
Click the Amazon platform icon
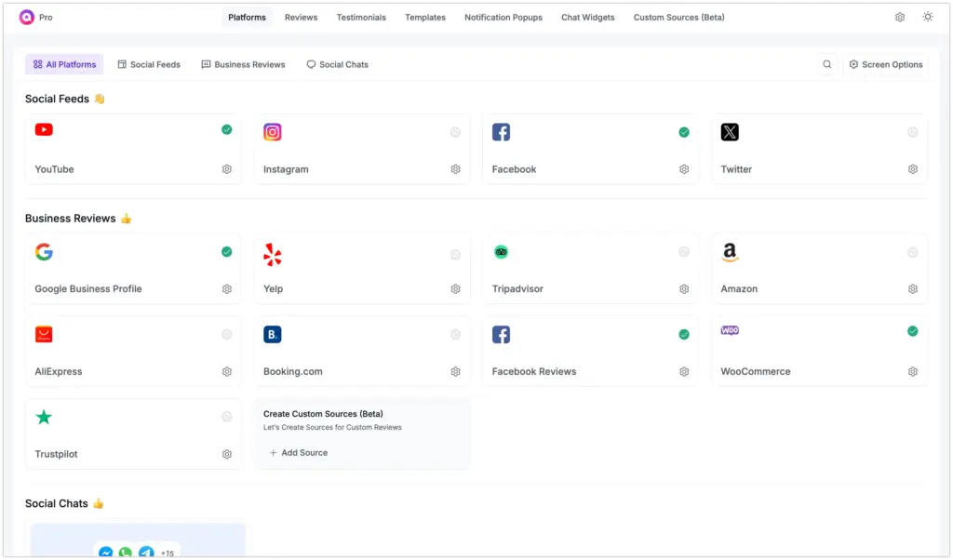tap(730, 251)
